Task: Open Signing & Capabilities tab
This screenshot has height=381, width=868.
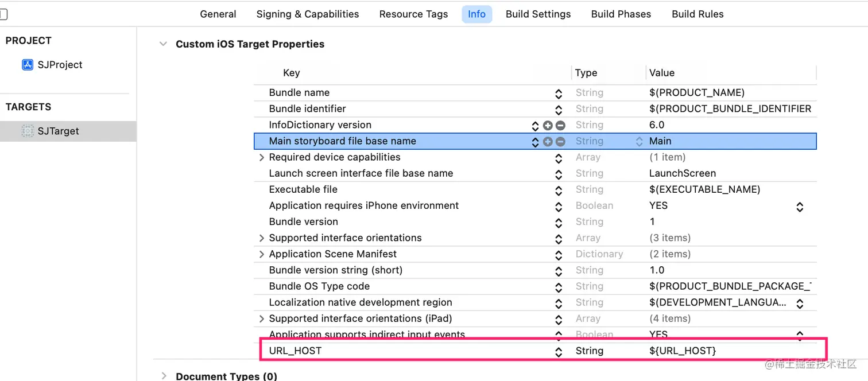Action: tap(308, 14)
